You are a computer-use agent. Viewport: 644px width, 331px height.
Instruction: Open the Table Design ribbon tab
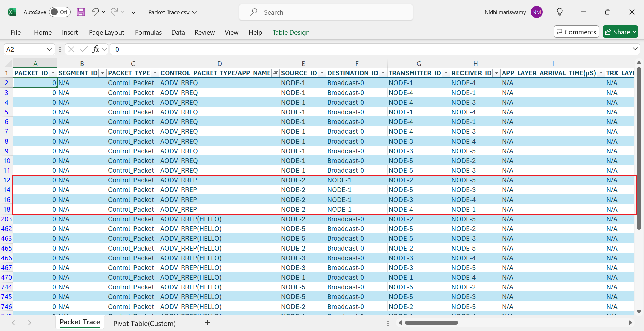[291, 32]
